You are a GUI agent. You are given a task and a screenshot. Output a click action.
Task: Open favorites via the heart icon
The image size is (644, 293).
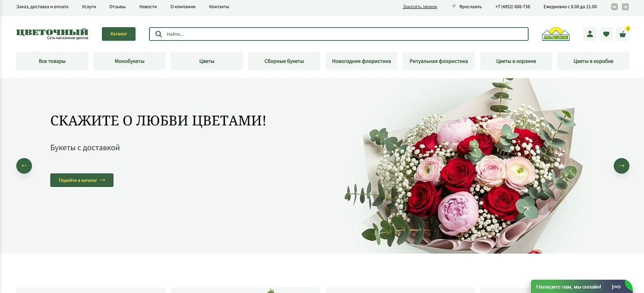(x=606, y=34)
